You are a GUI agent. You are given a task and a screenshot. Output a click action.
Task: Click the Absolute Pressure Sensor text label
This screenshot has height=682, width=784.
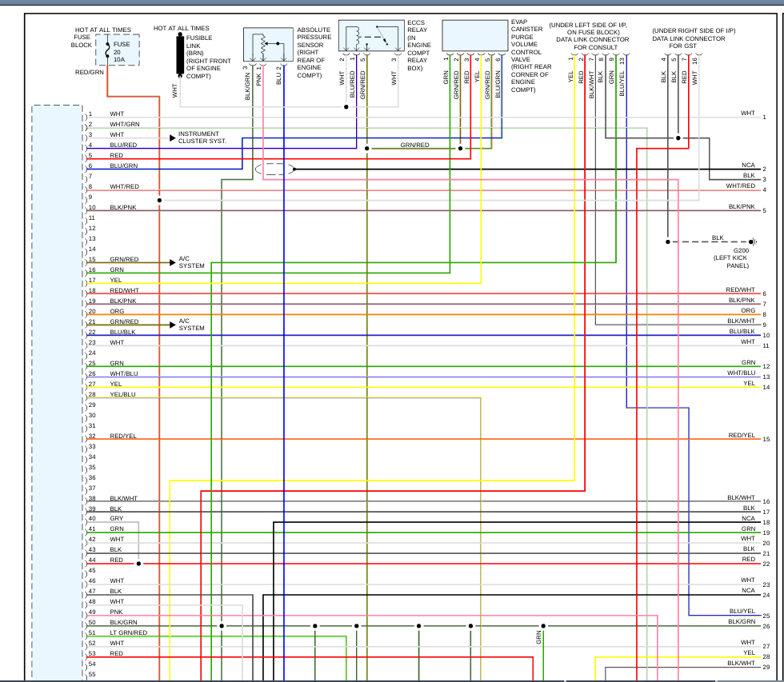point(314,53)
